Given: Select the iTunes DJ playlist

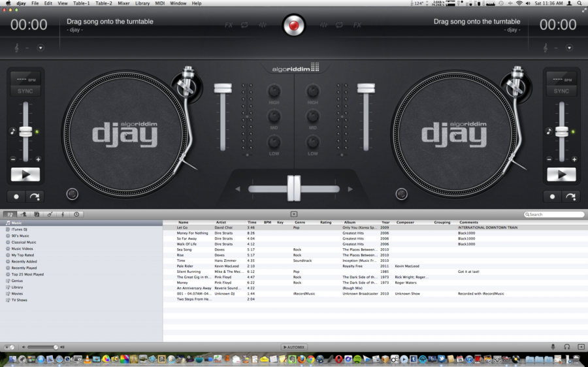Looking at the screenshot, I should pyautogui.click(x=19, y=229).
